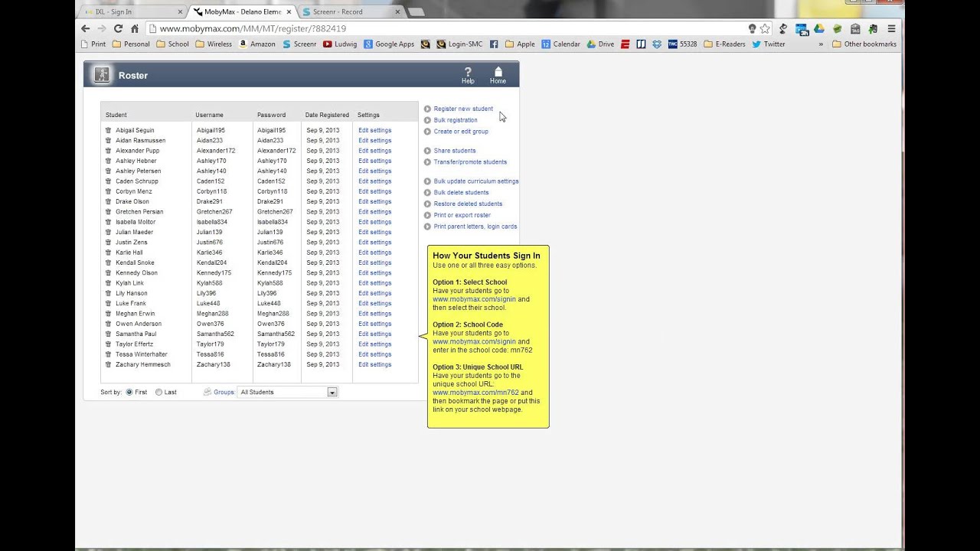Click the printer icon beside Groups

207,392
